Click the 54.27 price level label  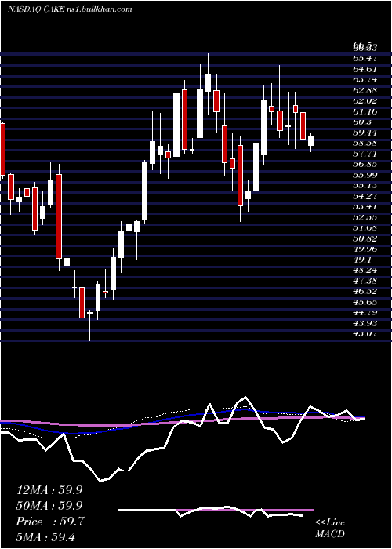coord(365,196)
